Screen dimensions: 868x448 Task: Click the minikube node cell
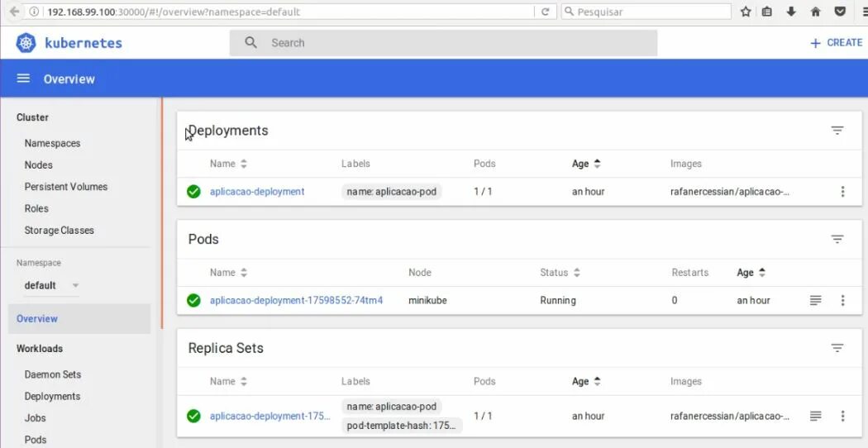(x=427, y=300)
